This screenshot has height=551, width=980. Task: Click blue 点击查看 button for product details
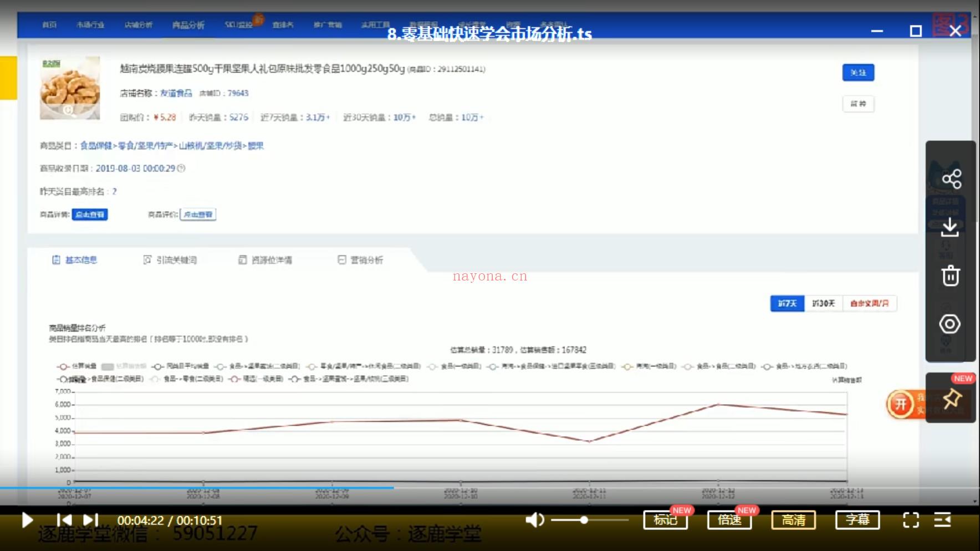point(90,215)
